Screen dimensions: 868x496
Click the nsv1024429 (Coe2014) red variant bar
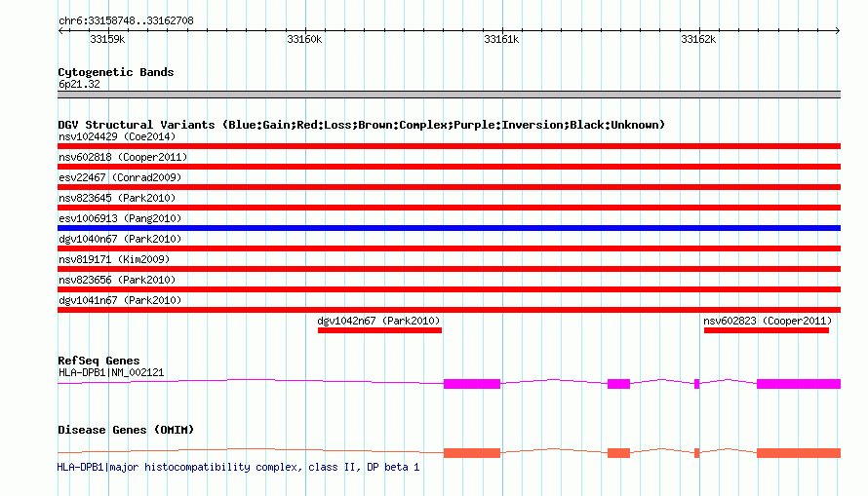click(x=449, y=146)
